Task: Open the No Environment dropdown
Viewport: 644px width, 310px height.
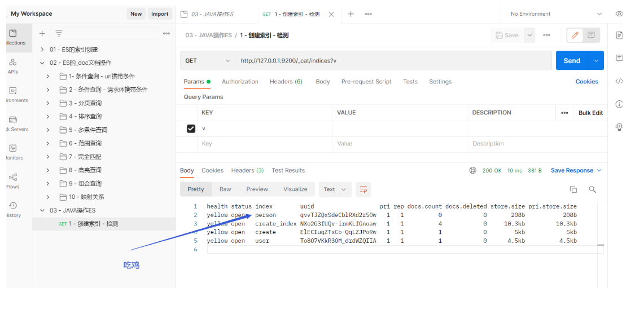Action: pos(555,14)
